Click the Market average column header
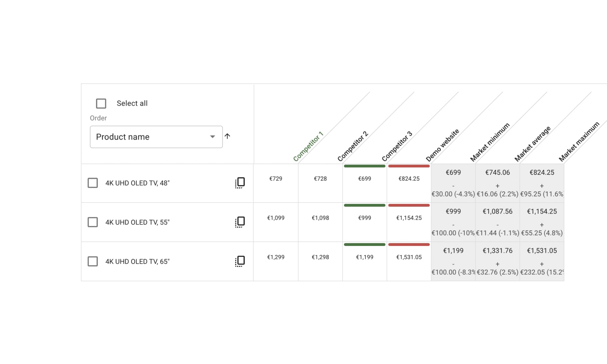 click(533, 144)
